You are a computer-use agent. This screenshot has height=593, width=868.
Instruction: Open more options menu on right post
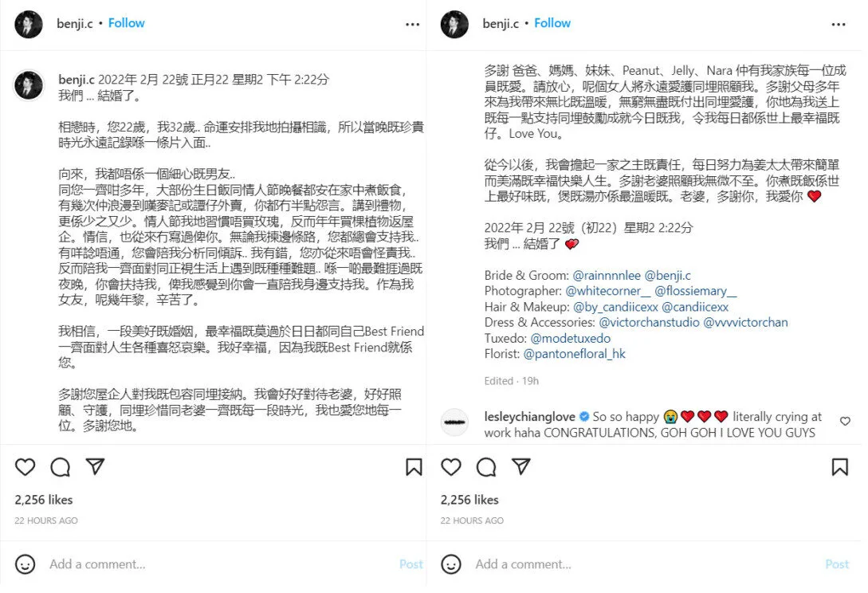point(839,25)
